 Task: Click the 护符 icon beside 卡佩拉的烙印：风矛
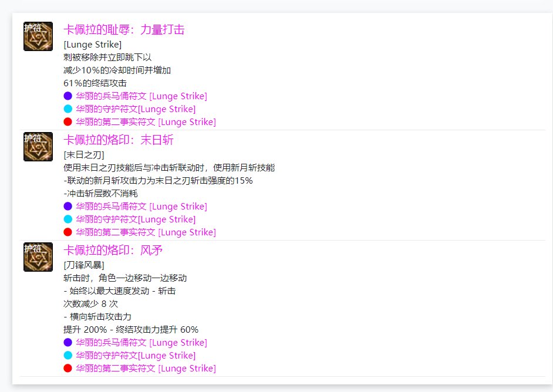click(38, 257)
